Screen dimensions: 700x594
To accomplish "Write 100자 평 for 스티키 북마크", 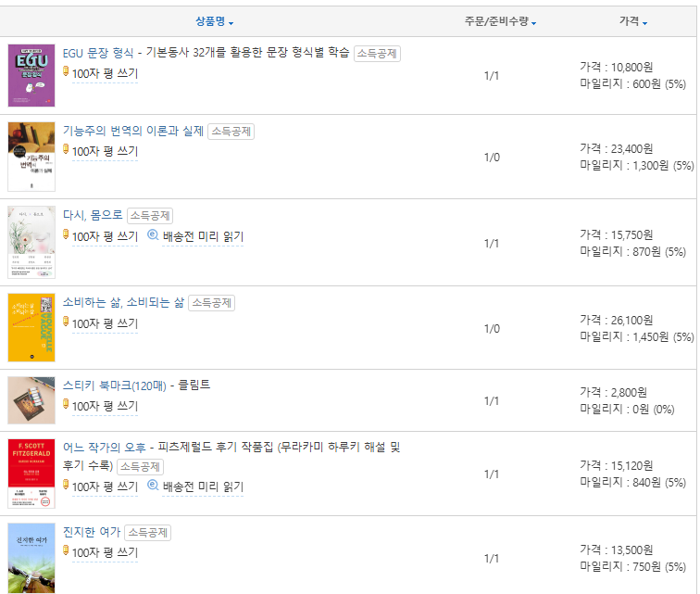I will (x=105, y=406).
